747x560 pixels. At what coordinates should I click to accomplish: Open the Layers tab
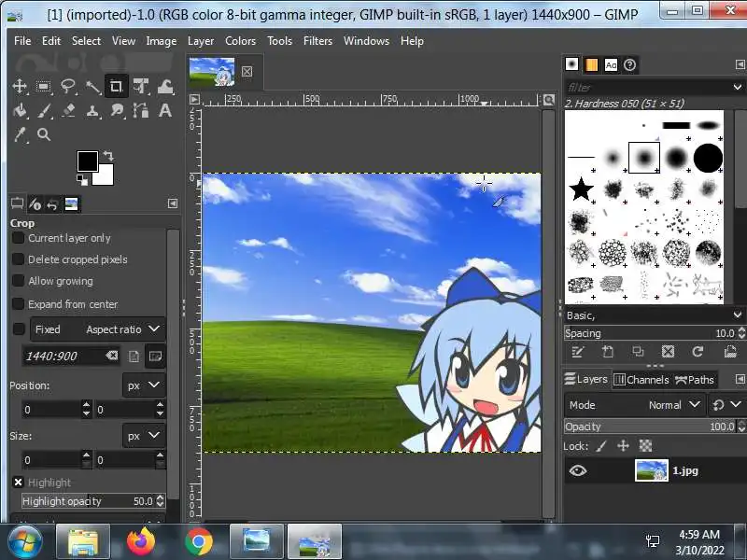coord(586,379)
